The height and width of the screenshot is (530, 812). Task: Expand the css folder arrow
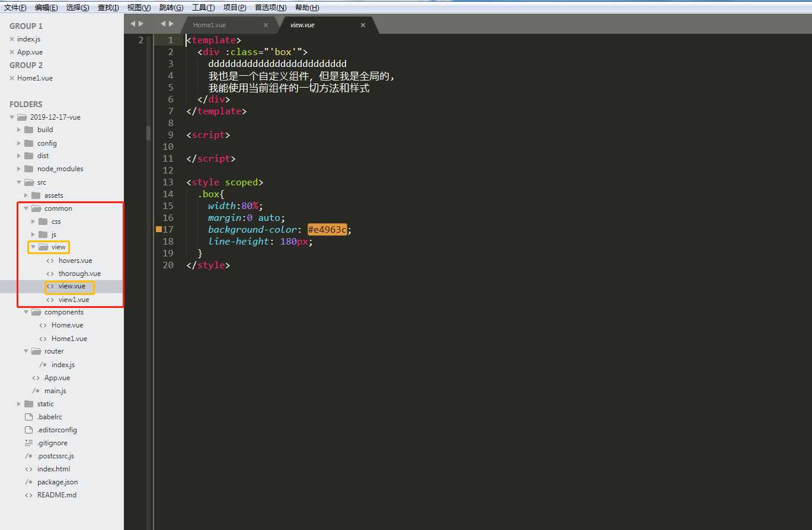click(33, 221)
